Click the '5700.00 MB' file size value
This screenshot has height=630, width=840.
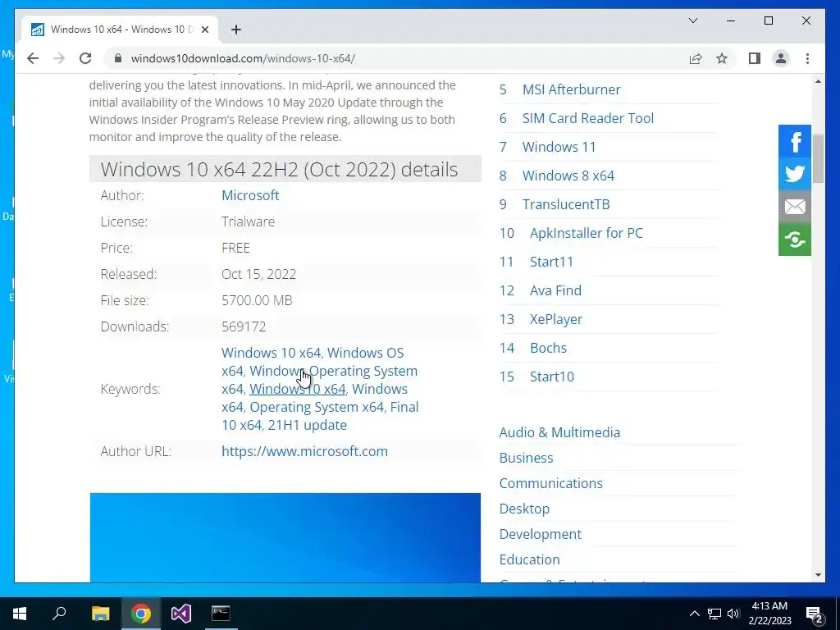[257, 300]
